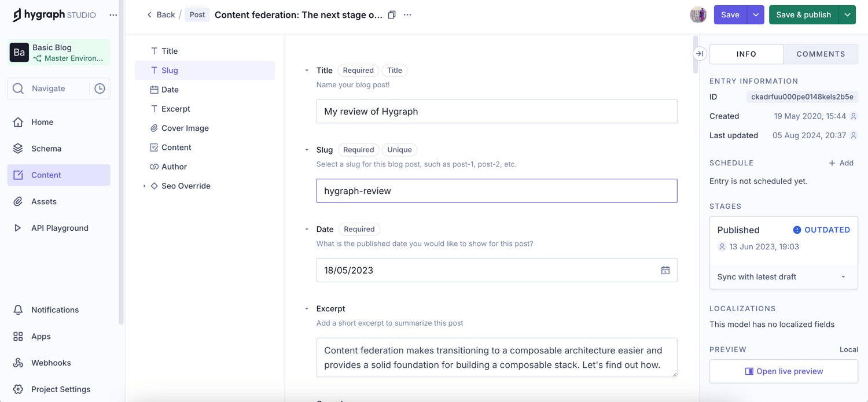Jump to Slug field in outline
The image size is (868, 402).
[x=205, y=71]
